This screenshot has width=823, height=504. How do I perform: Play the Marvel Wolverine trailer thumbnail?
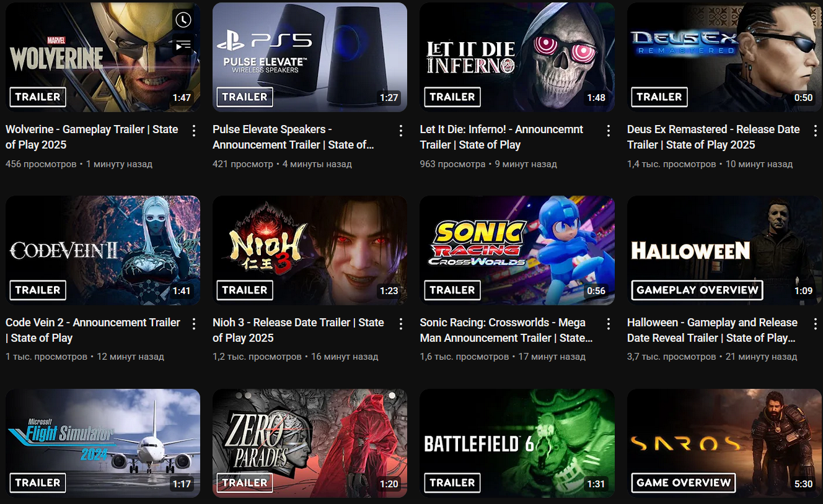[103, 57]
